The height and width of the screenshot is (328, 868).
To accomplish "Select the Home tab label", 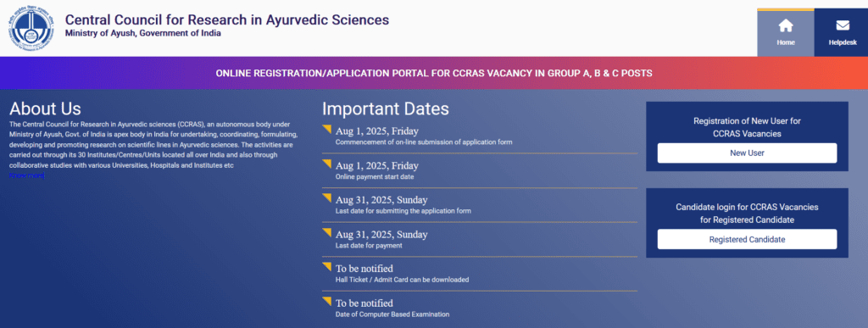I will point(786,42).
